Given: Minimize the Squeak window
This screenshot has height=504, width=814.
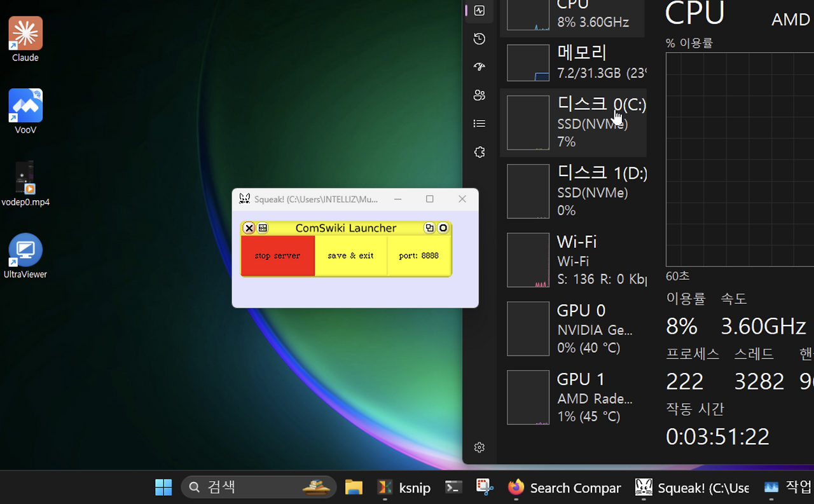Looking at the screenshot, I should [x=398, y=199].
